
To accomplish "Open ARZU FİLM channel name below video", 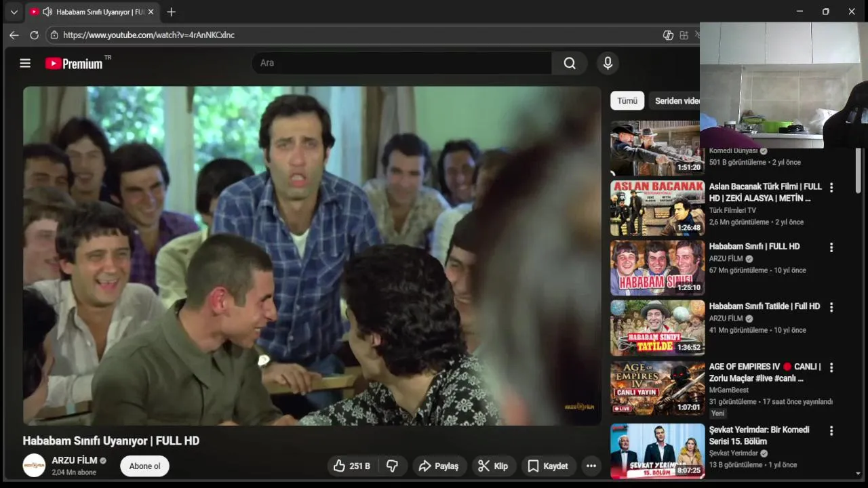I will 75,460.
